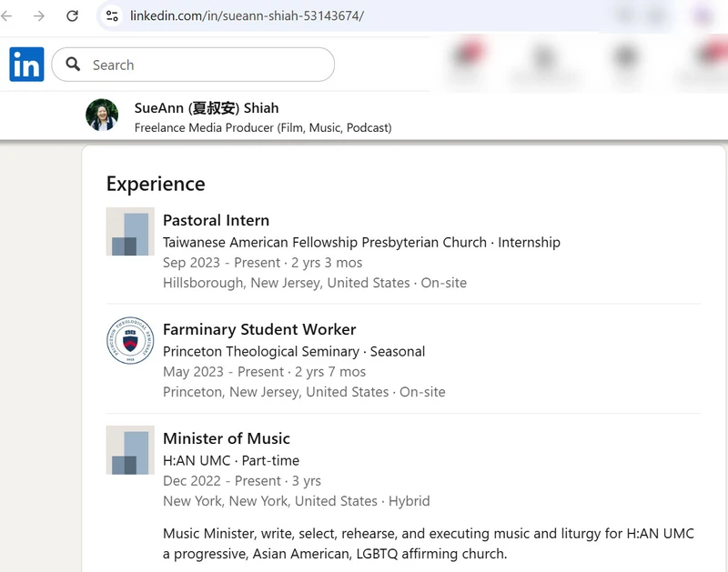Select the linkedin.com URL in the address bar
Screen dimensions: 728x572
pyautogui.click(x=247, y=15)
